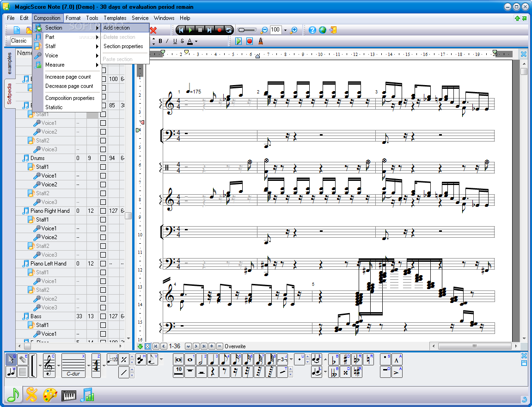
Task: Pick the 4/4 time signature tool
Action: click(x=96, y=365)
